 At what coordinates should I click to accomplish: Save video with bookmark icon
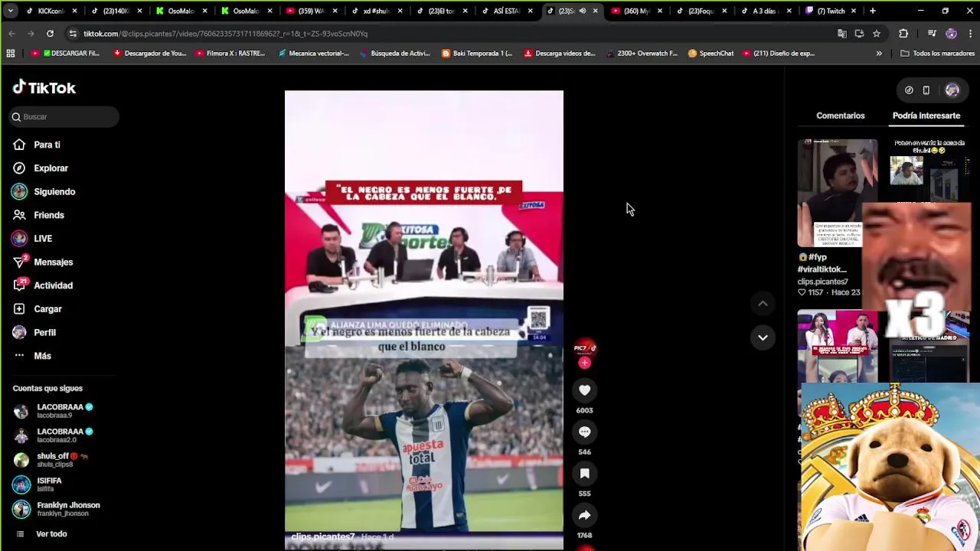pyautogui.click(x=585, y=474)
